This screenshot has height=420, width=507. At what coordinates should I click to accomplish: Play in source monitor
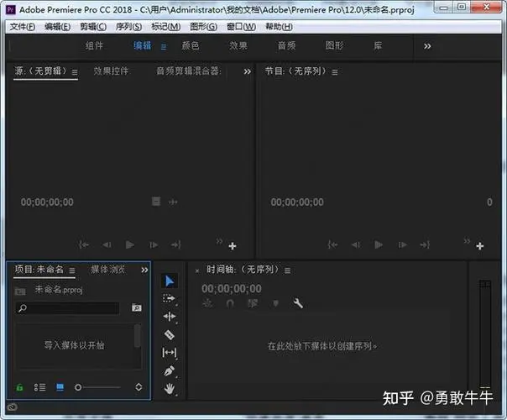click(x=129, y=244)
